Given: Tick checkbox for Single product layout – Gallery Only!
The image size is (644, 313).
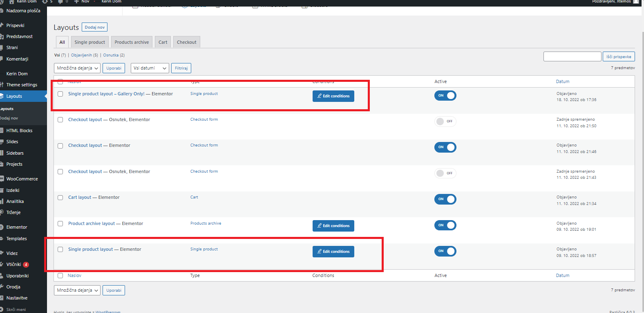Looking at the screenshot, I should [x=60, y=94].
